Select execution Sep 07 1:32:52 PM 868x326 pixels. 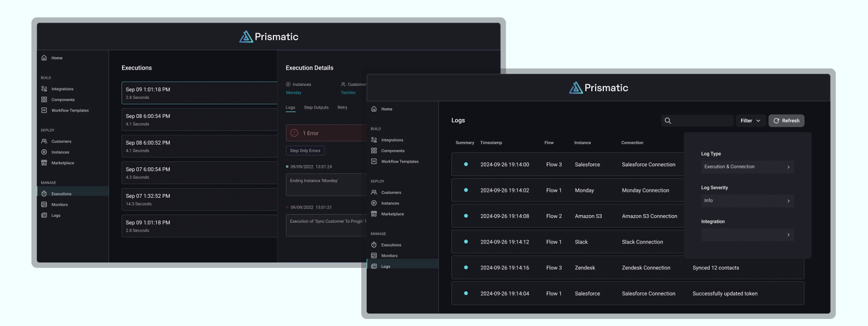point(199,199)
